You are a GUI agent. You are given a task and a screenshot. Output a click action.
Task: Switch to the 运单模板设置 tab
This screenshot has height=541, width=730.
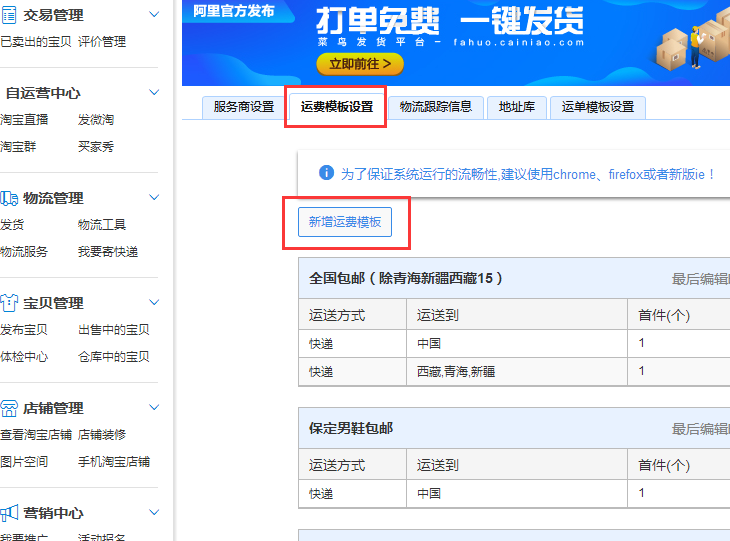(598, 107)
